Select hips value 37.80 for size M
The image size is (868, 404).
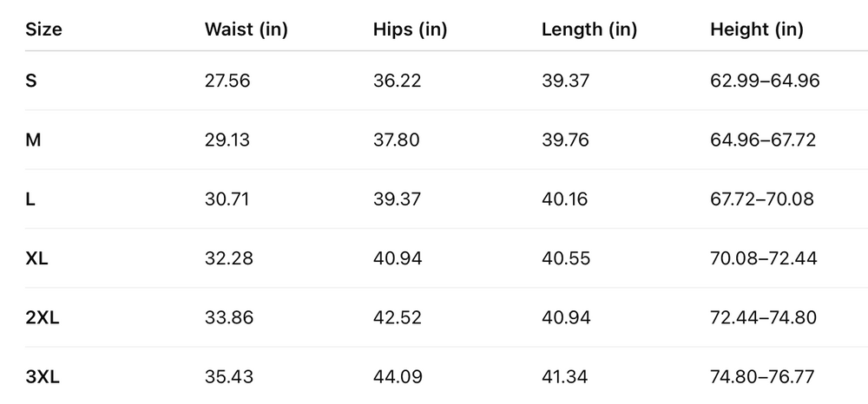point(397,140)
